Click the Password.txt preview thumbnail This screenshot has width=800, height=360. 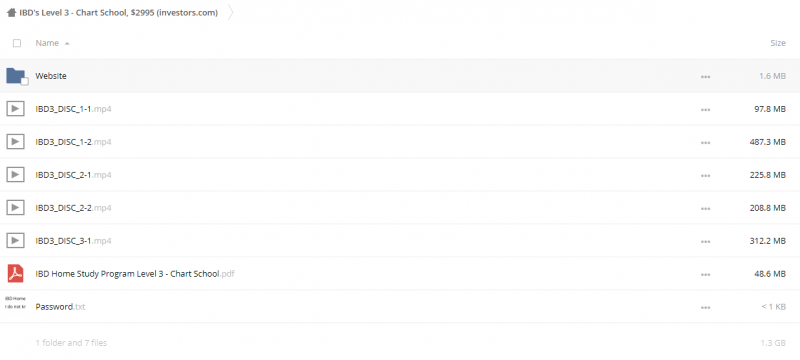(x=15, y=303)
